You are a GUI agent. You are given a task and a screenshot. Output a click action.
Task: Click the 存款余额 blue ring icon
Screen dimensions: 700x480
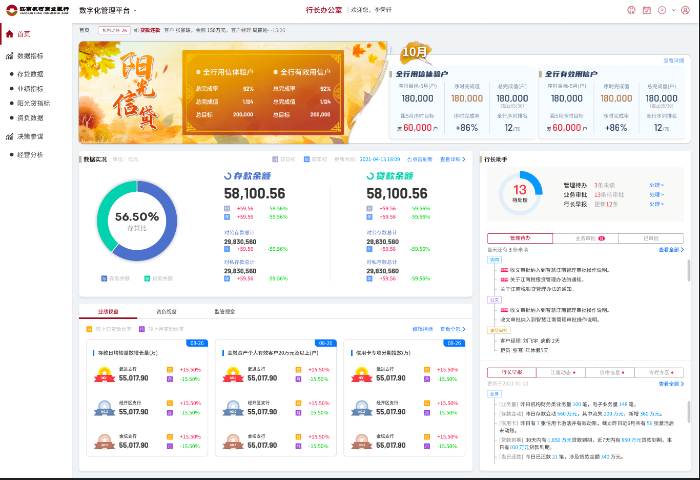click(228, 176)
